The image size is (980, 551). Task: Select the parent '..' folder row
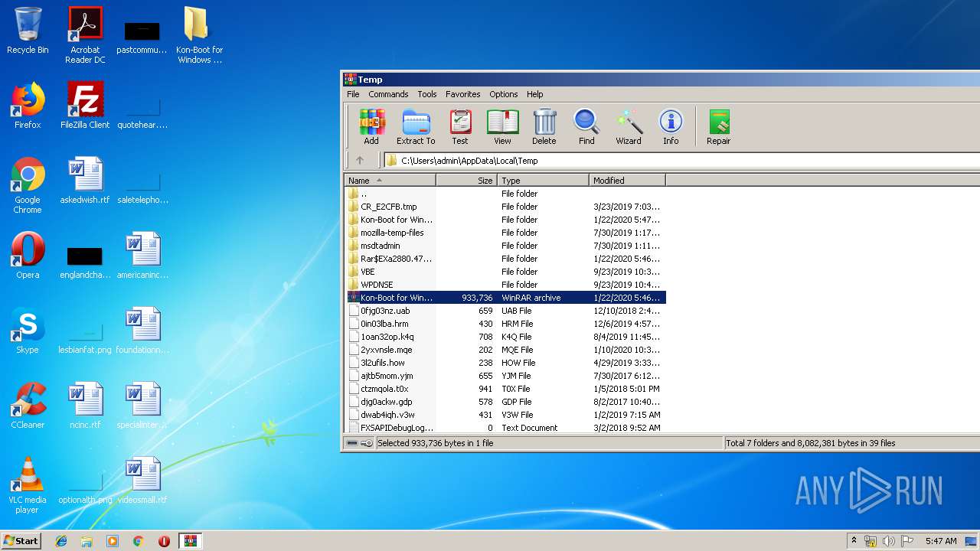pyautogui.click(x=505, y=194)
